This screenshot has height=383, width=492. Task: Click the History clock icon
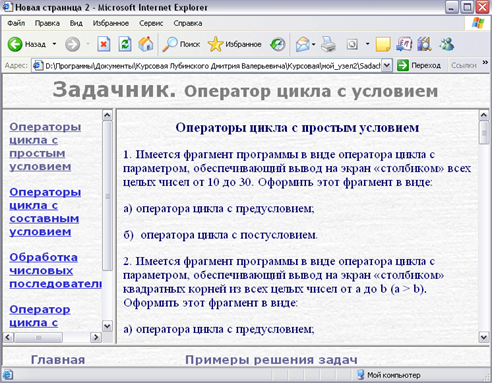click(x=278, y=44)
